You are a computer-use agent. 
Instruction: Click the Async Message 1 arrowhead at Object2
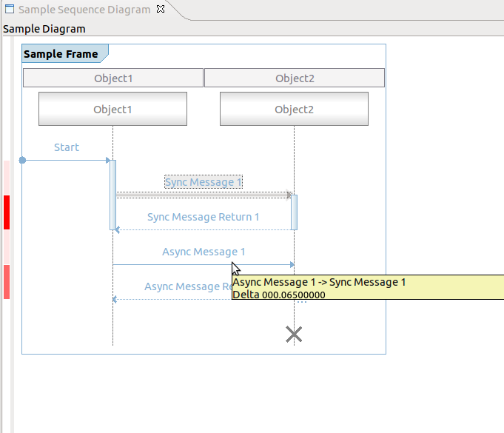(x=292, y=264)
